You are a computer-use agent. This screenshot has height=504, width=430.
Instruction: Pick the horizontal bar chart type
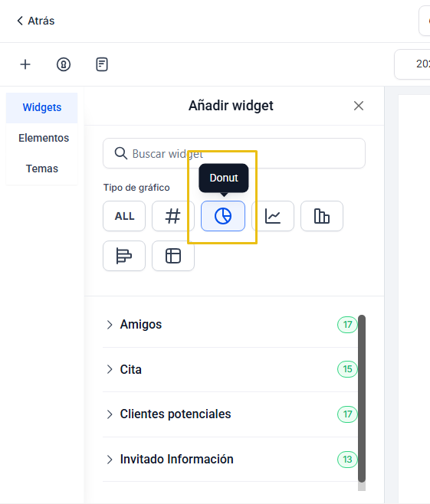click(124, 256)
